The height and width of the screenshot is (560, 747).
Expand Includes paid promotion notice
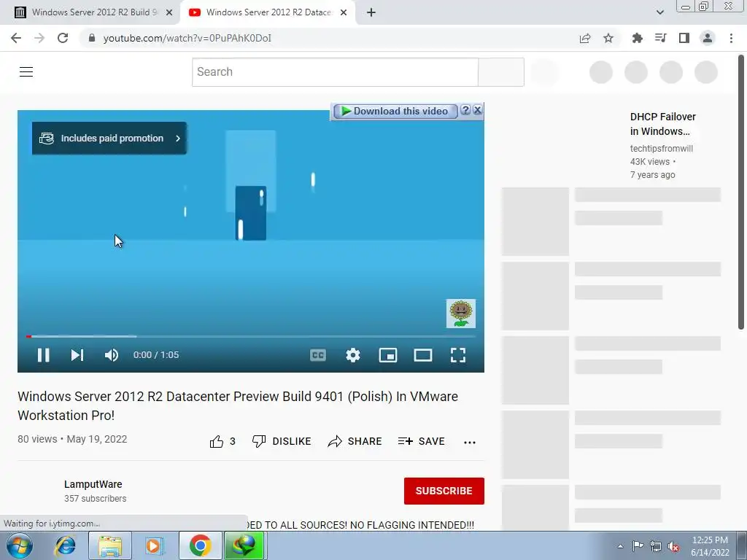point(109,138)
